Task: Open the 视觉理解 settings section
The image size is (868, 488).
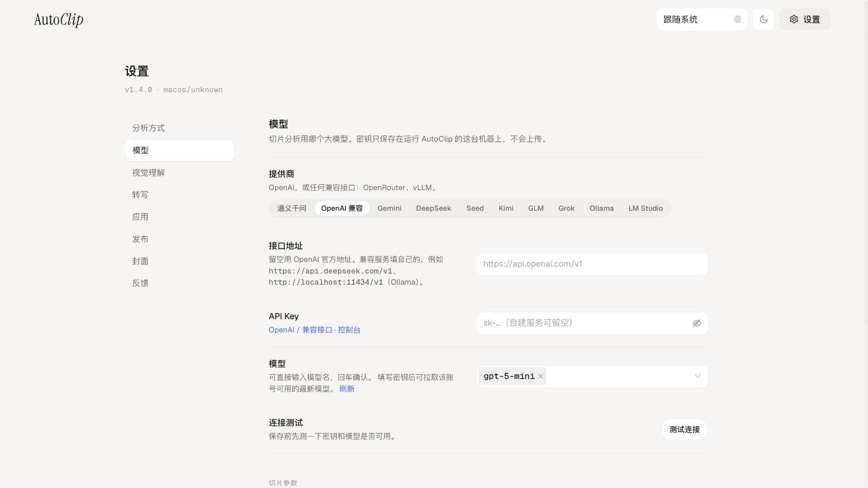Action: click(179, 173)
